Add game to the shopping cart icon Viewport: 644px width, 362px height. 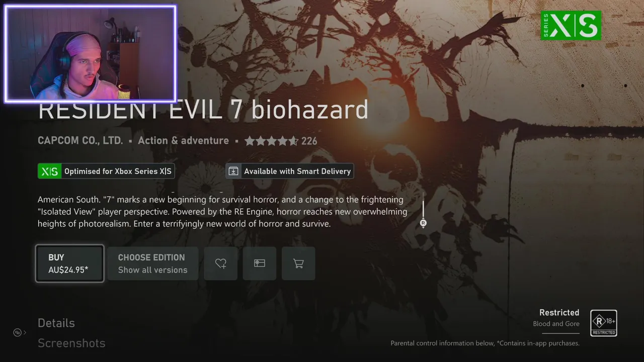(298, 263)
